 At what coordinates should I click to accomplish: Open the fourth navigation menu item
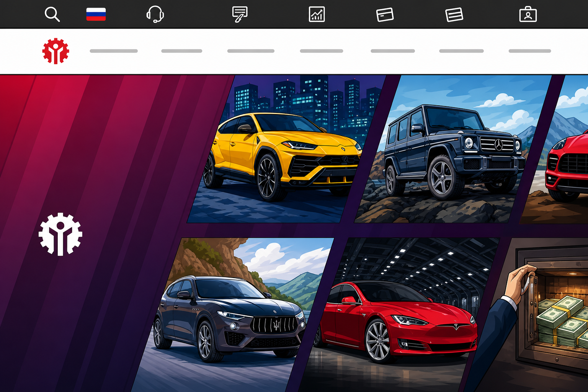(322, 51)
